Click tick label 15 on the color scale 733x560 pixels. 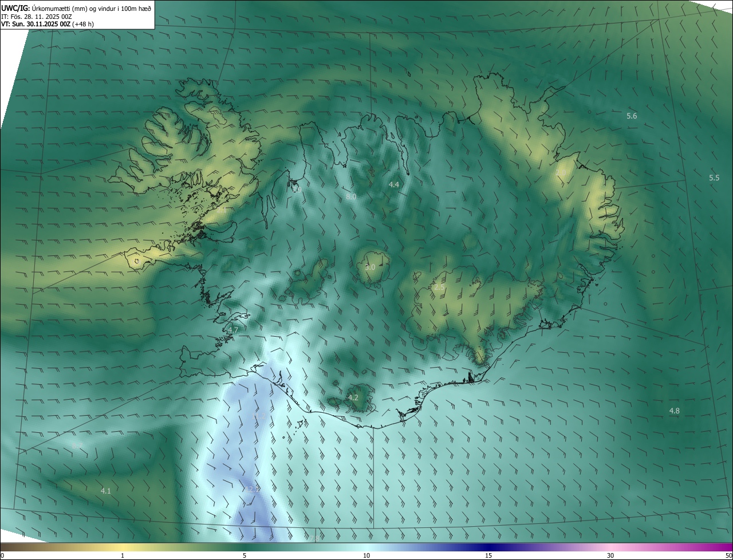pos(488,555)
